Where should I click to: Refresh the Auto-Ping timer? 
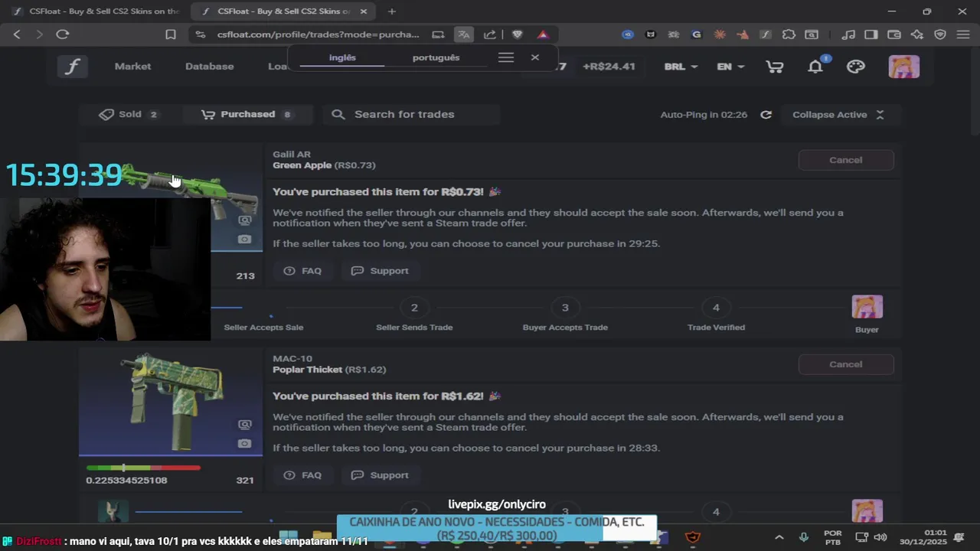(766, 115)
